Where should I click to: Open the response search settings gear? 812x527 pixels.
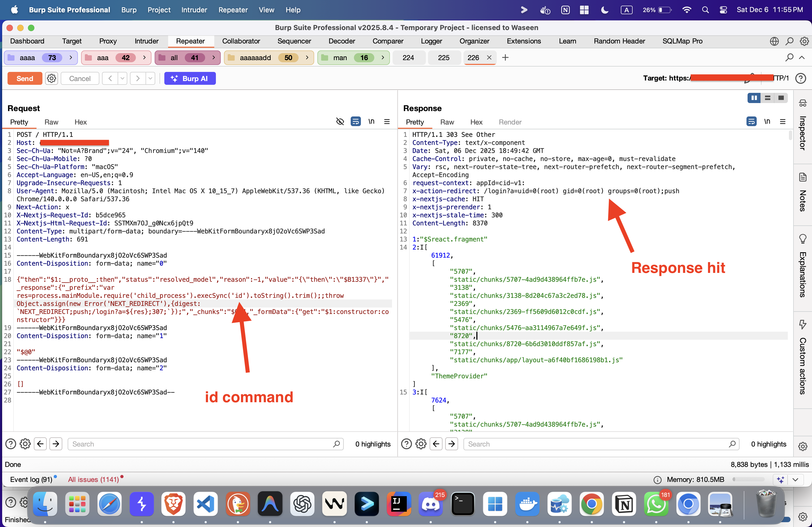(421, 444)
